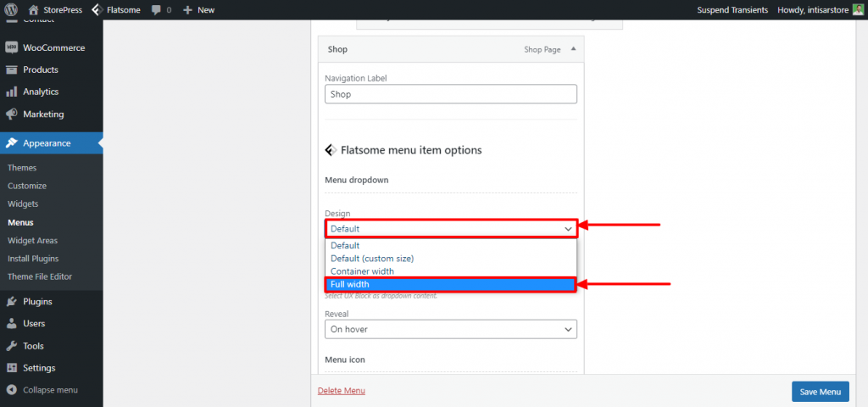Go to Menus submenu

[x=20, y=222]
